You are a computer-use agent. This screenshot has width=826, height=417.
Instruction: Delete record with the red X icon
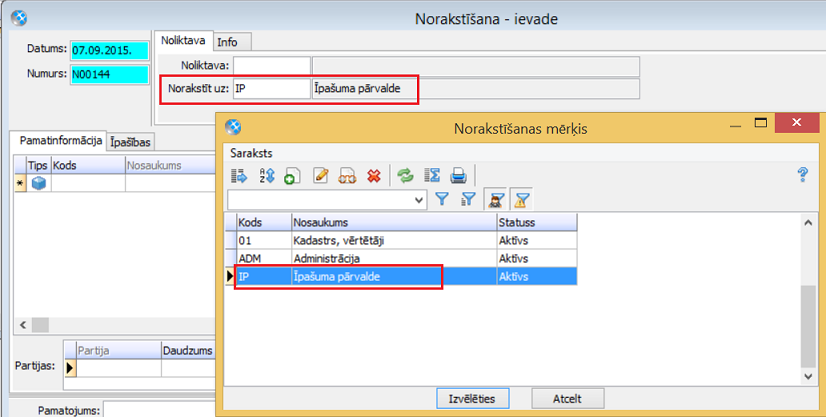point(374,175)
